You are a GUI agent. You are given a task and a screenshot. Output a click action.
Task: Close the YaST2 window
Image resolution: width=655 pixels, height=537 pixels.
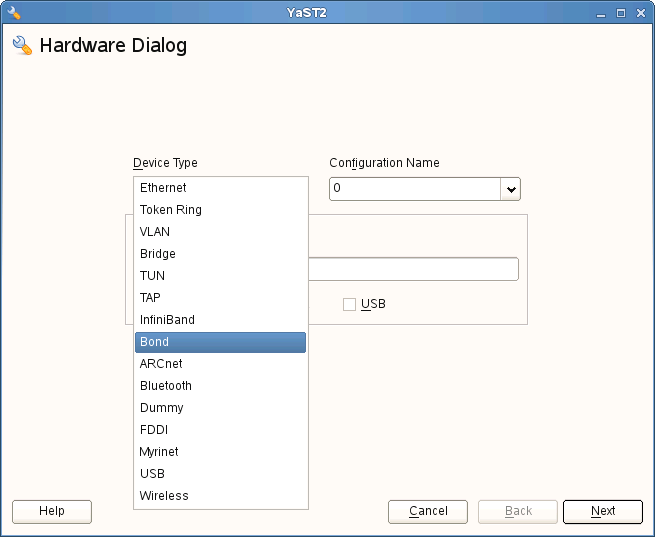tap(641, 13)
